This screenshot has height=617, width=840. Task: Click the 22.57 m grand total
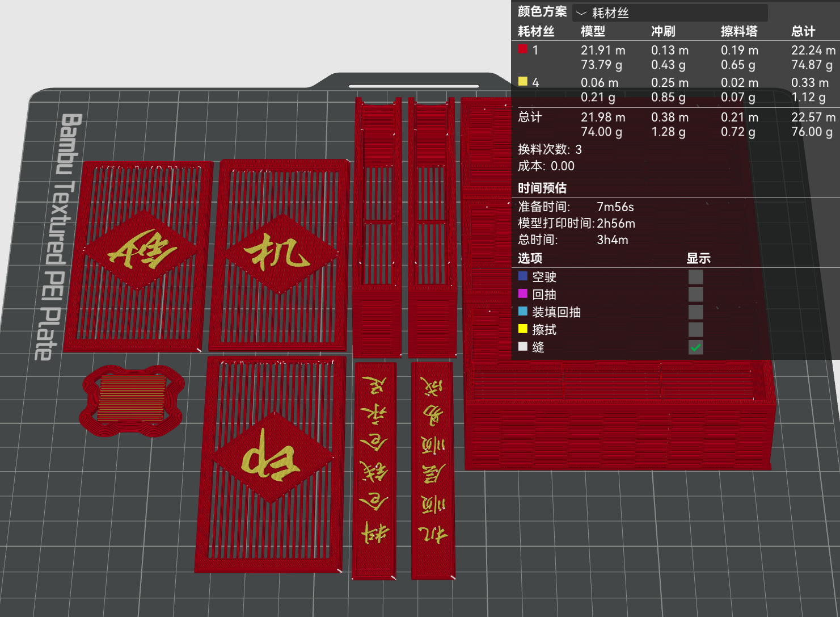pos(813,117)
